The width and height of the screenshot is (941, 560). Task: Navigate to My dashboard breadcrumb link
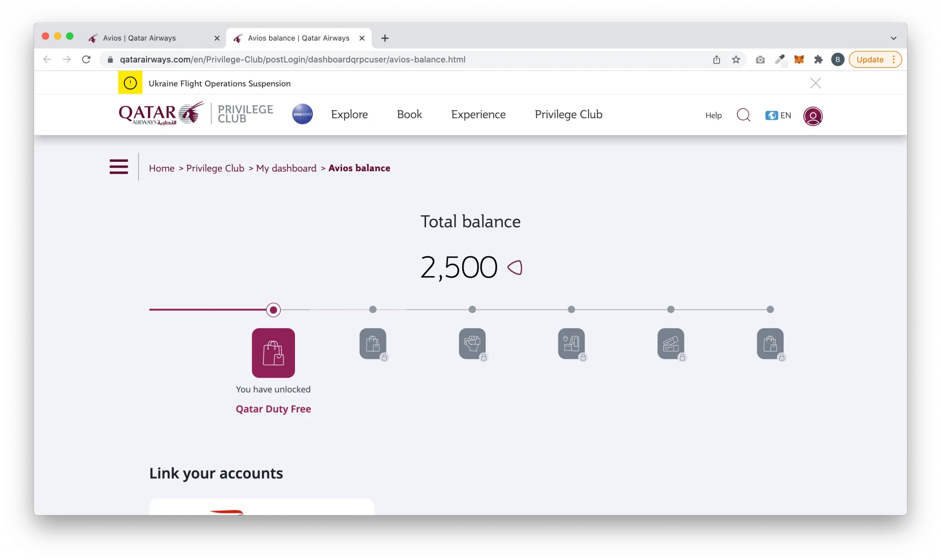click(286, 168)
